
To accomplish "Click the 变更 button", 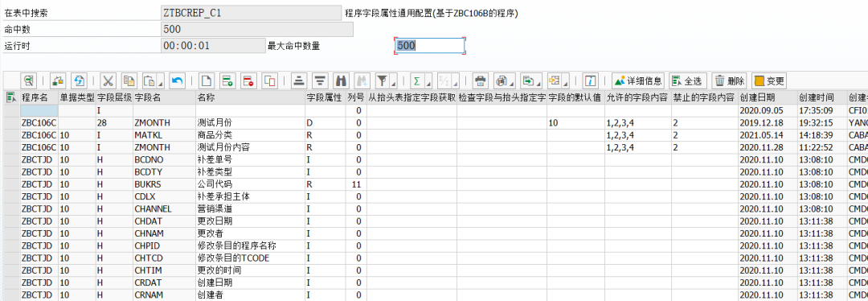I will coord(769,81).
